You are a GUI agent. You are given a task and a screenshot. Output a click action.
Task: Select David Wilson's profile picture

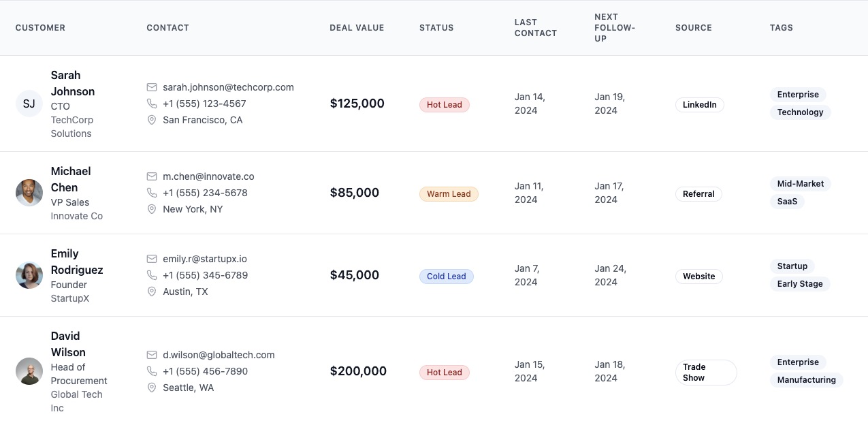pyautogui.click(x=29, y=371)
